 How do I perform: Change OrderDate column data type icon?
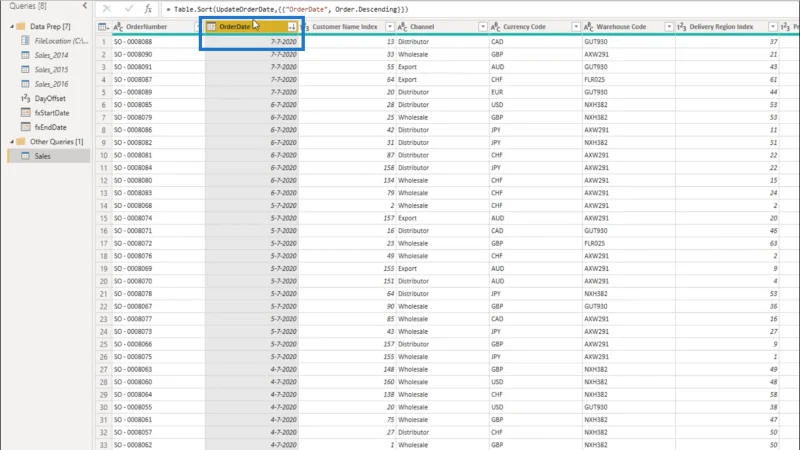coord(211,27)
